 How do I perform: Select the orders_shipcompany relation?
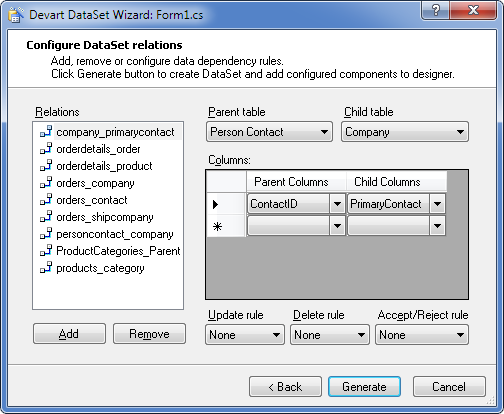(105, 217)
